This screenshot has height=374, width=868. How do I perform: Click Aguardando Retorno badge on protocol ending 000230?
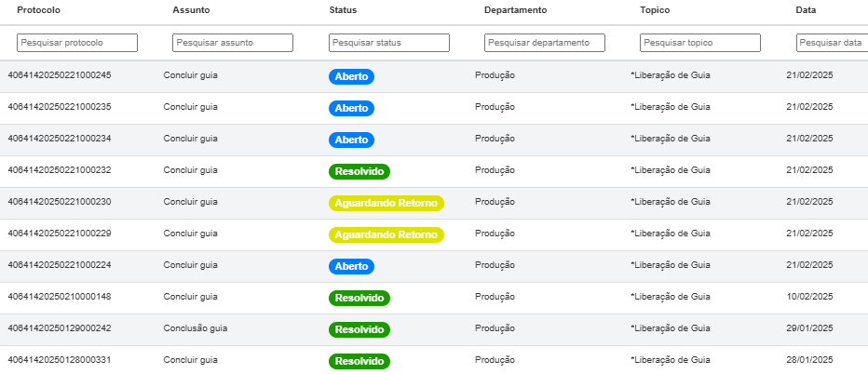(x=386, y=203)
